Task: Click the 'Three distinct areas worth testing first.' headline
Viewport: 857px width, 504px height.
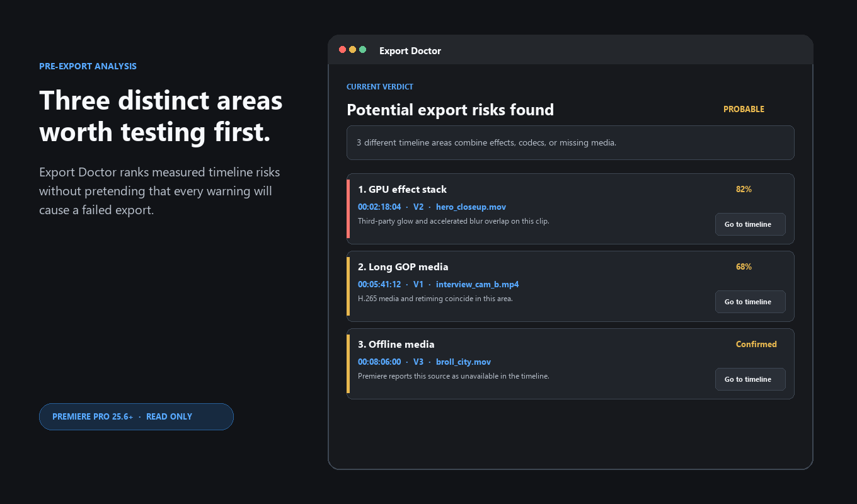Action: (161, 116)
